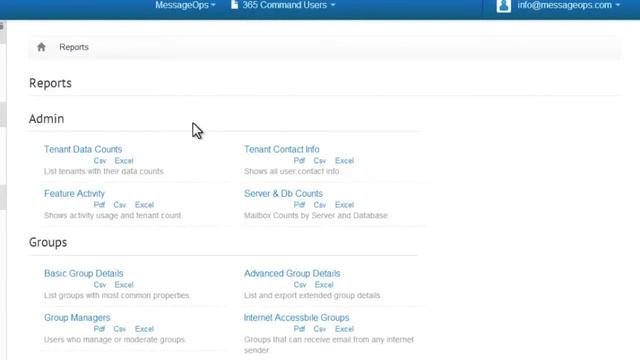Viewport: 640px width, 360px height.
Task: Click the user avatar icon
Action: click(504, 6)
